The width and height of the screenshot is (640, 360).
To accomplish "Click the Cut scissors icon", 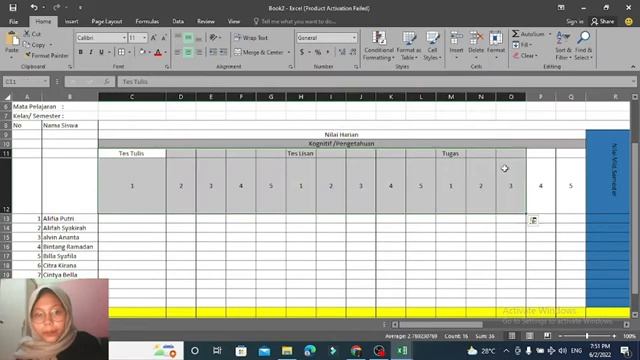I will [x=27, y=34].
